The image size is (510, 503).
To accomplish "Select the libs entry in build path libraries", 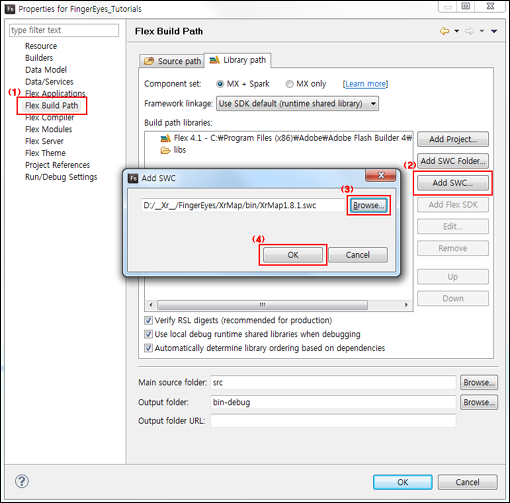I will click(173, 150).
